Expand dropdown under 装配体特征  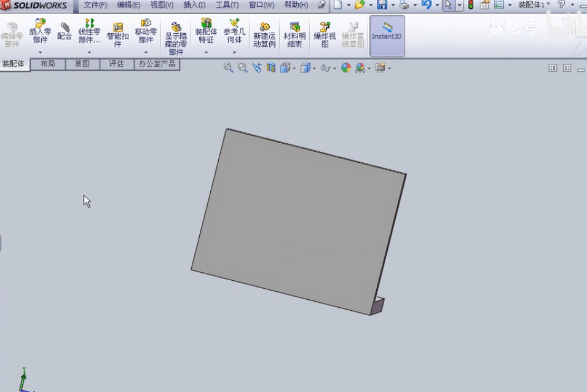206,52
